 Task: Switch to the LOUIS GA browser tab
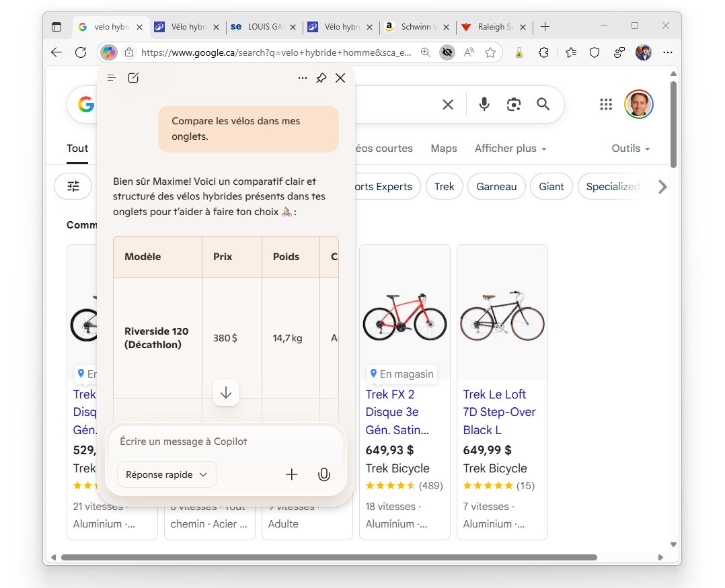point(263,27)
